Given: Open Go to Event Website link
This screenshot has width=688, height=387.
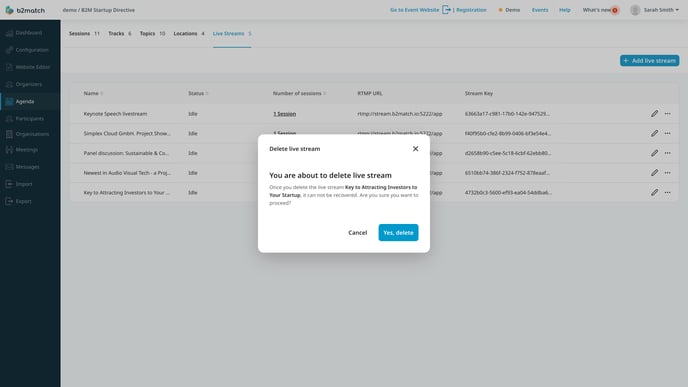Looking at the screenshot, I should [x=414, y=10].
